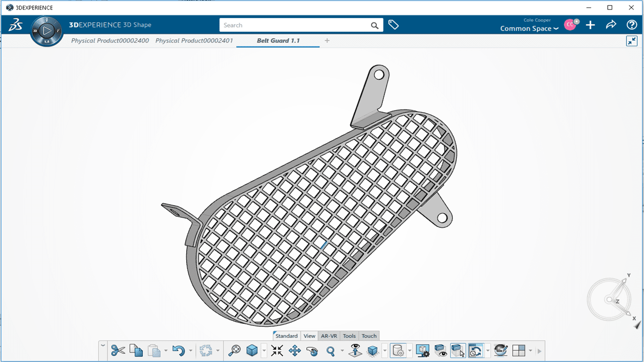Select the Pan arrows tool

point(295,350)
